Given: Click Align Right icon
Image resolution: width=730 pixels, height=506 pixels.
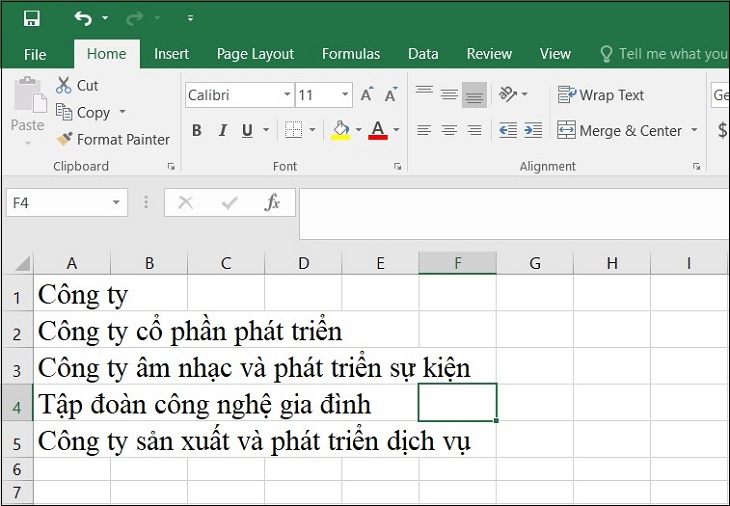Looking at the screenshot, I should point(474,130).
